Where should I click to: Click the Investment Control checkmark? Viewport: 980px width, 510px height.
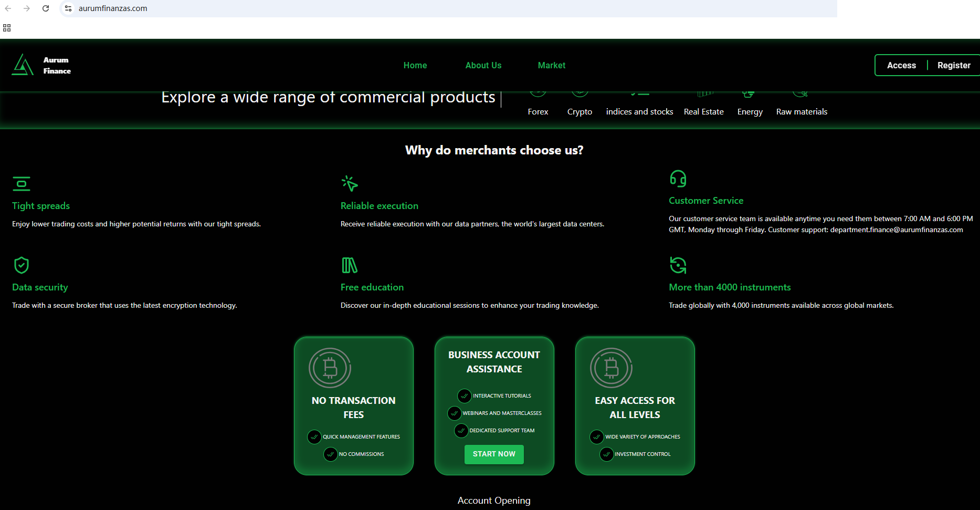(606, 454)
